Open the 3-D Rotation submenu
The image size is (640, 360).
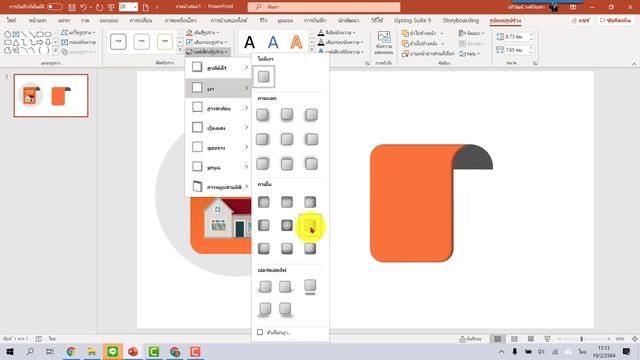click(x=218, y=187)
